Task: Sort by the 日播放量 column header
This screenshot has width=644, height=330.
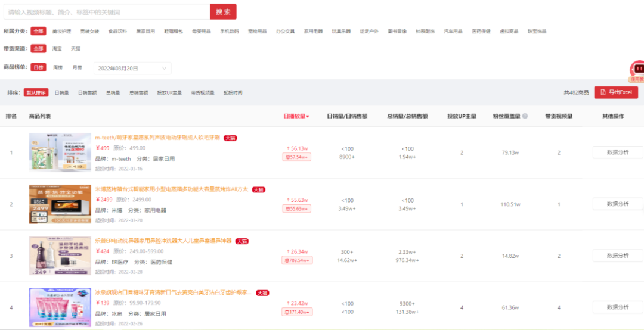Action: point(296,116)
